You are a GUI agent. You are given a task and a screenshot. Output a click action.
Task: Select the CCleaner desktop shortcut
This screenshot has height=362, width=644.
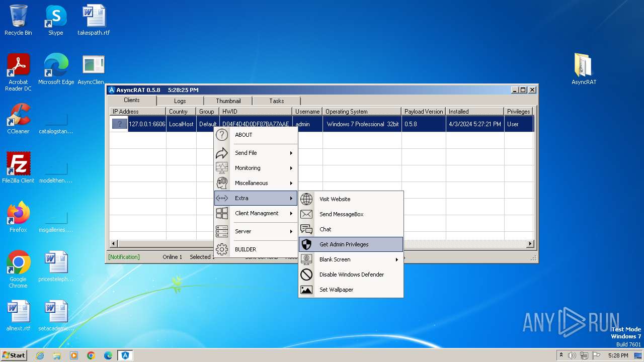coord(18,119)
